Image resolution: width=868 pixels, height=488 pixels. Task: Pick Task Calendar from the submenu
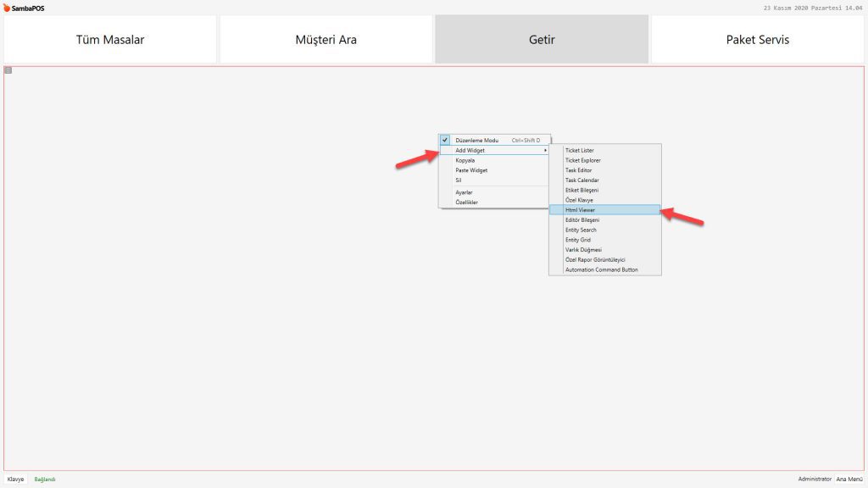pyautogui.click(x=581, y=180)
